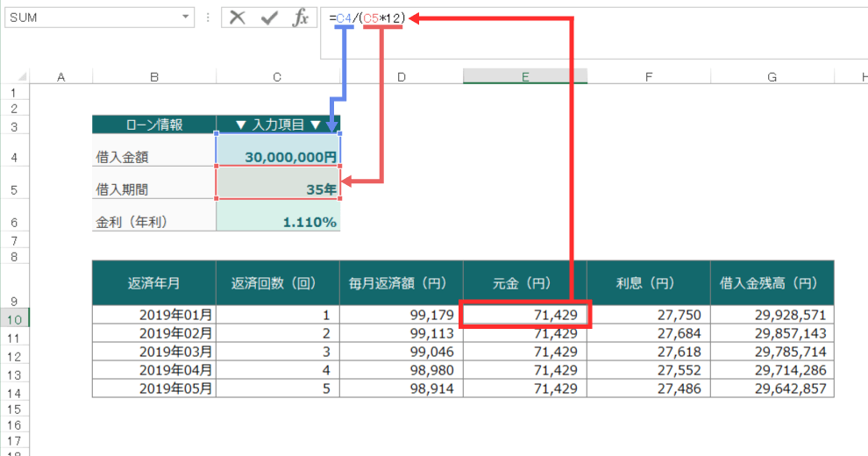Select all cells via corner triangle
The image size is (868, 456).
click(x=22, y=77)
